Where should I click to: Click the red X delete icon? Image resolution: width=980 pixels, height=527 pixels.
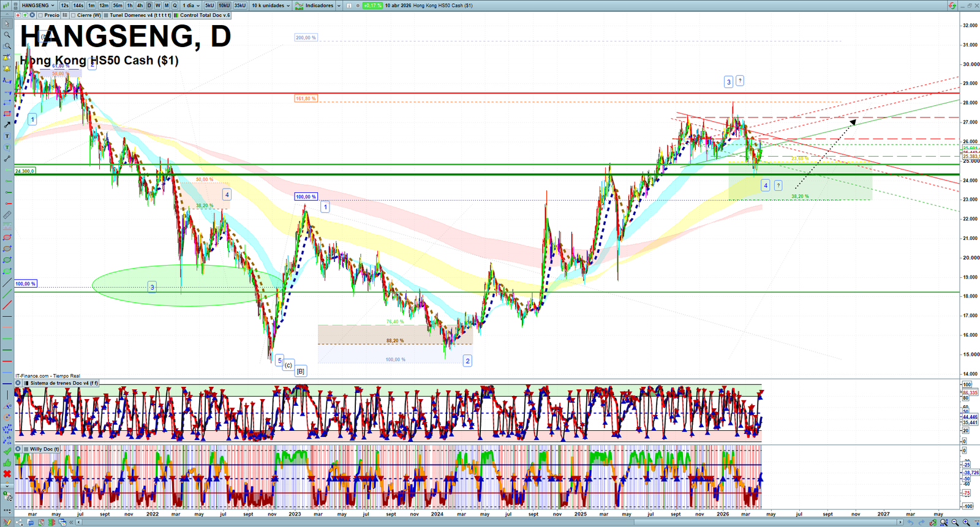tap(7, 474)
